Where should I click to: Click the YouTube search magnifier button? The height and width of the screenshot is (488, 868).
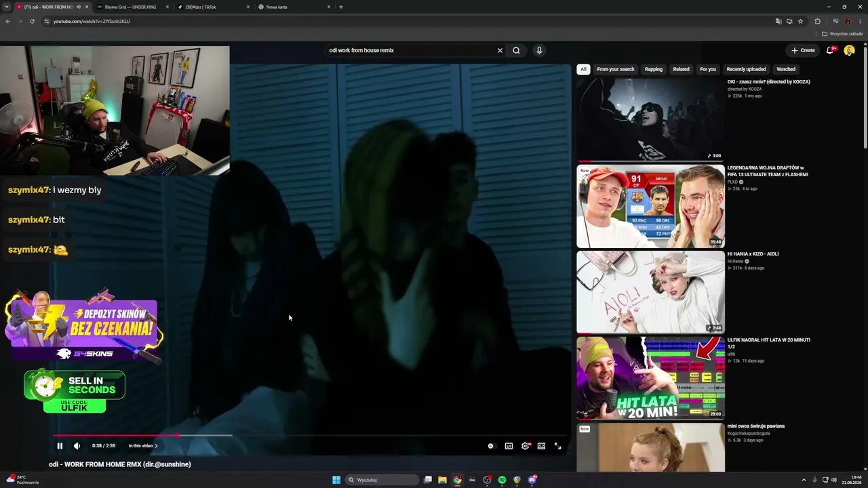[x=516, y=50]
